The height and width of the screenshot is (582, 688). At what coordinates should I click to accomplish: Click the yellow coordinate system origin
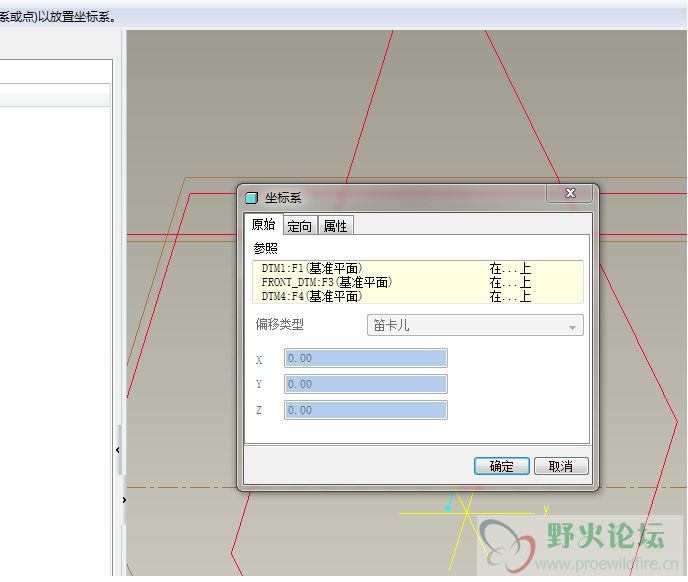coord(467,512)
